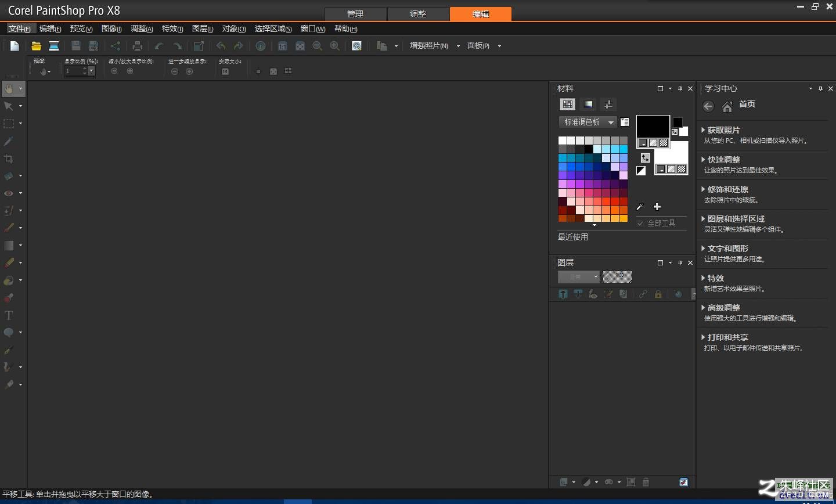The width and height of the screenshot is (836, 504).
Task: Pick the Dropper tool in tools toolbar
Action: (x=9, y=141)
